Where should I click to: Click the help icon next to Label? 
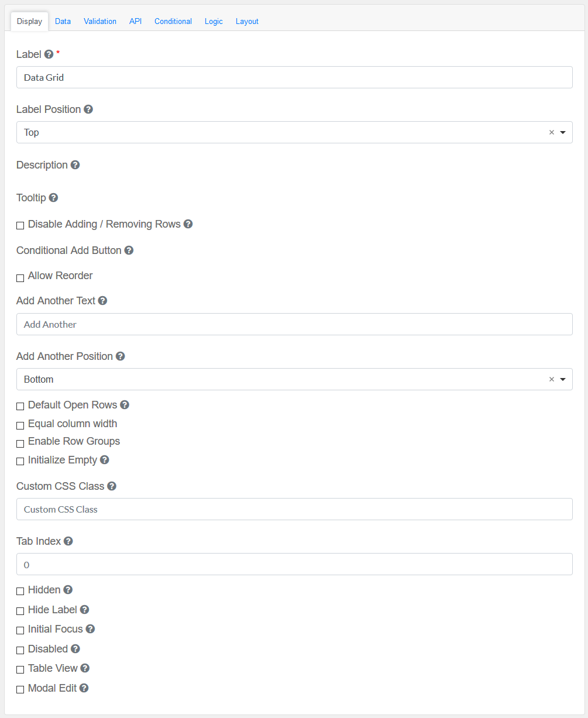point(49,54)
